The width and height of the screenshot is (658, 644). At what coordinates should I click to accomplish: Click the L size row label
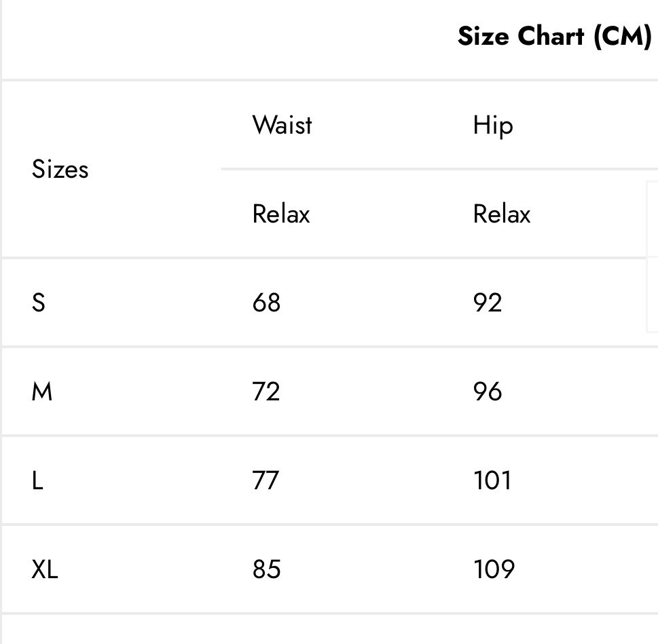pyautogui.click(x=37, y=480)
